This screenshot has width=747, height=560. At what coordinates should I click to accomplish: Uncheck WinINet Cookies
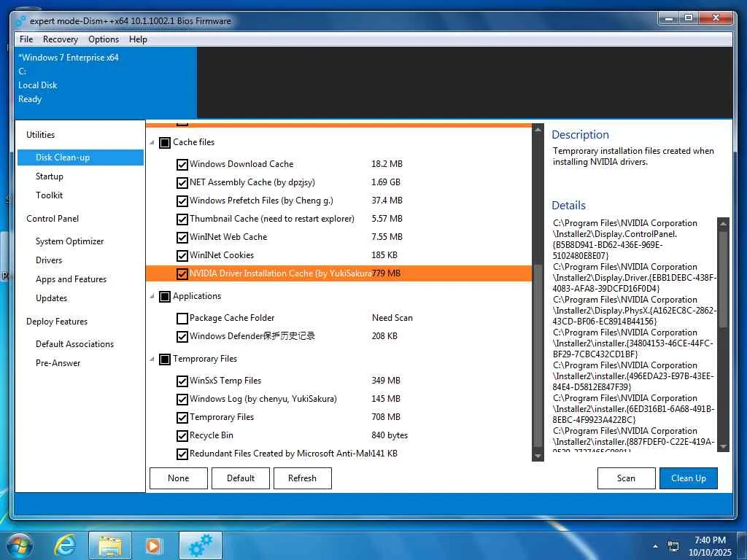(x=182, y=256)
